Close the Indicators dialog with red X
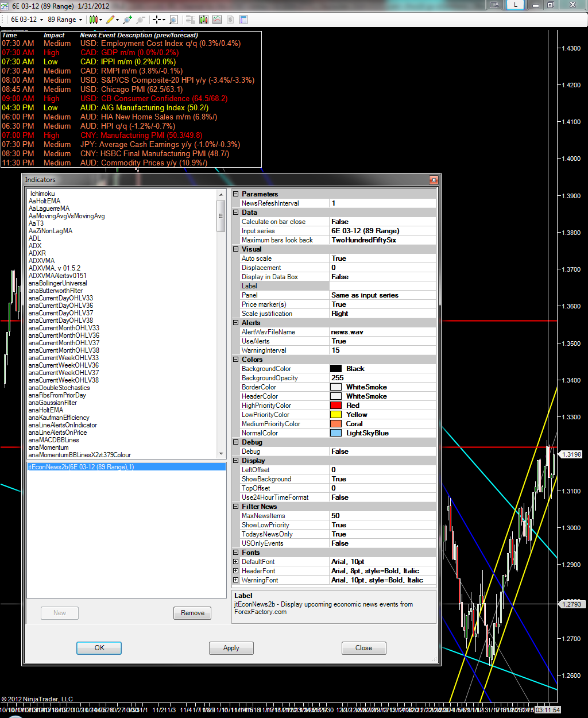The width and height of the screenshot is (588, 718). pyautogui.click(x=434, y=180)
